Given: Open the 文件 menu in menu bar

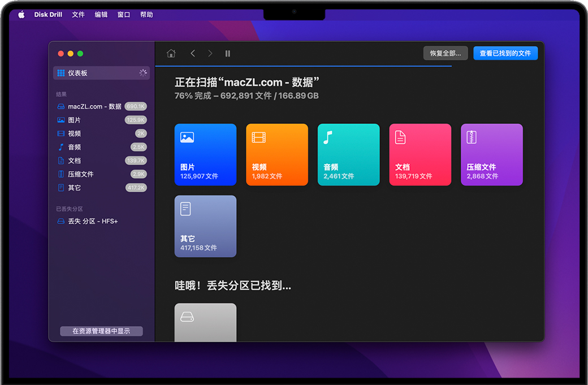Looking at the screenshot, I should click(x=78, y=15).
